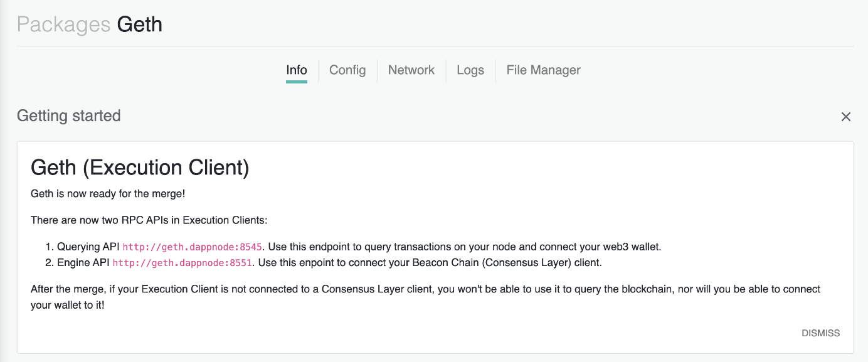Click the Packages breadcrumb in the title
Image resolution: width=868 pixels, height=362 pixels.
(63, 24)
